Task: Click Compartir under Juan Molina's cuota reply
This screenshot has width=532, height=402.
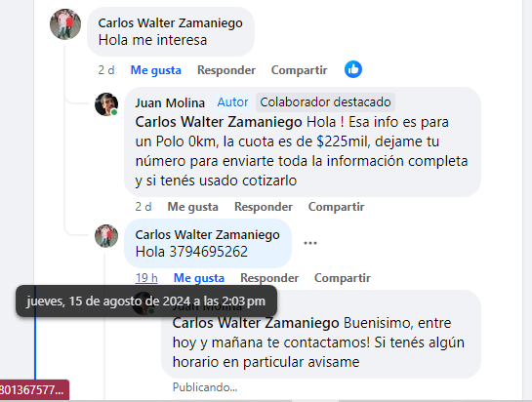Action: pyautogui.click(x=336, y=207)
